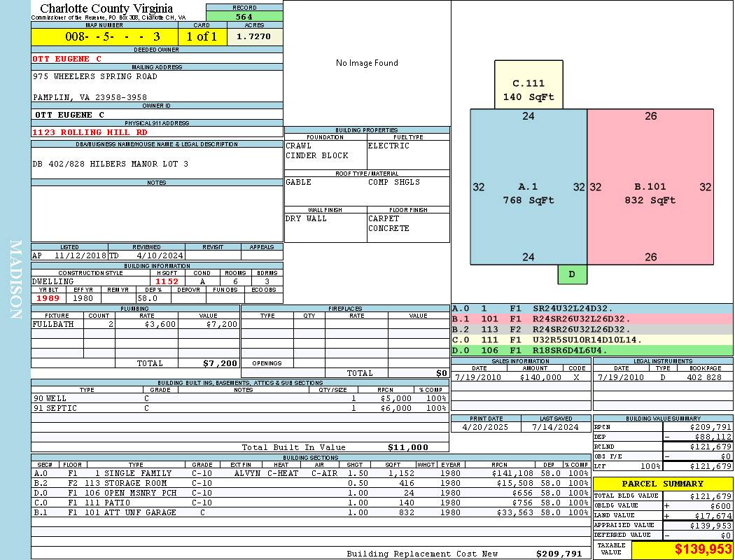Select the 90 WELL built-in row
This screenshot has width=735, height=560.
[239, 399]
